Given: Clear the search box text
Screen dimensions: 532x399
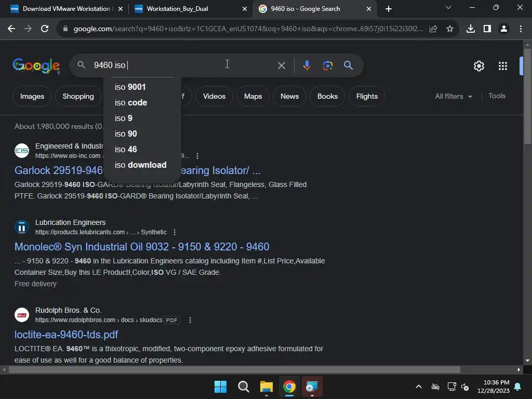Looking at the screenshot, I should point(281,65).
